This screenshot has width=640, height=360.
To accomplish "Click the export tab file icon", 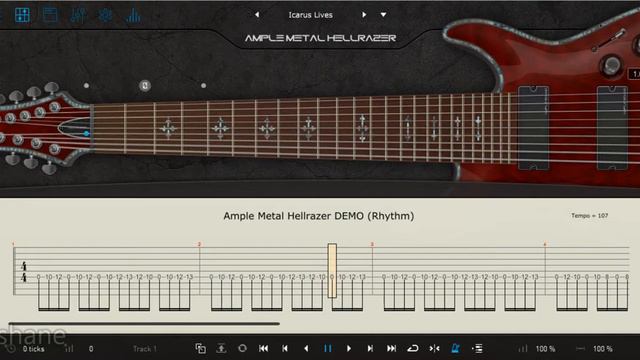I will point(221,349).
